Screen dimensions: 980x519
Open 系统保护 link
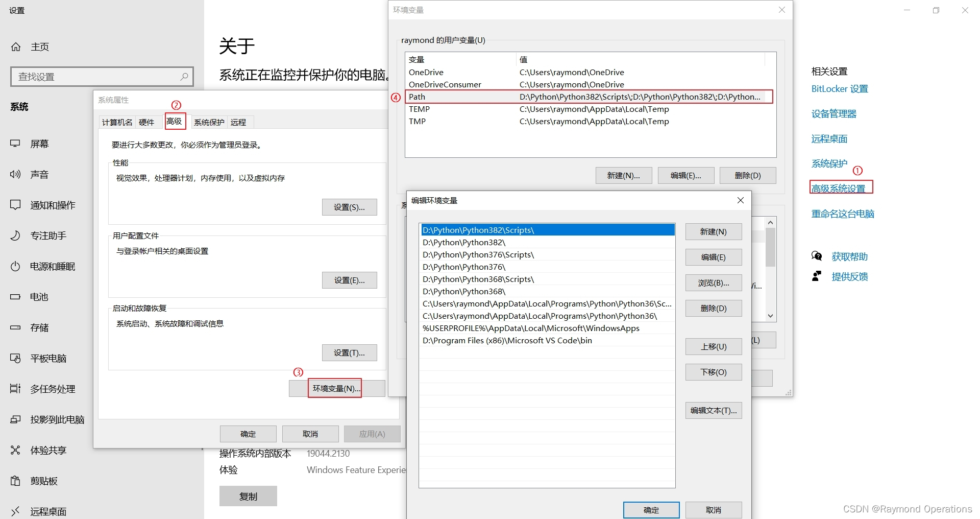point(829,164)
